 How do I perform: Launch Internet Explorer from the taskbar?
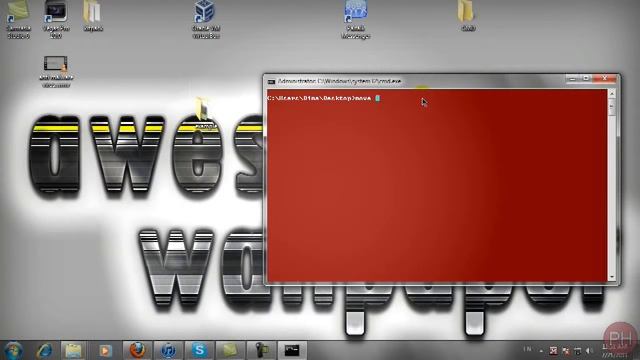pos(44,350)
